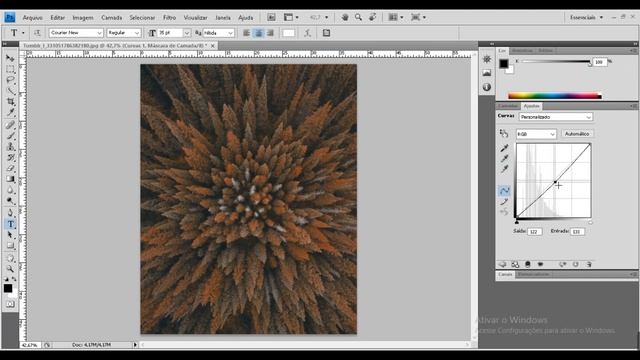This screenshot has width=640, height=360.
Task: Select the Eraser tool
Action: click(x=10, y=168)
